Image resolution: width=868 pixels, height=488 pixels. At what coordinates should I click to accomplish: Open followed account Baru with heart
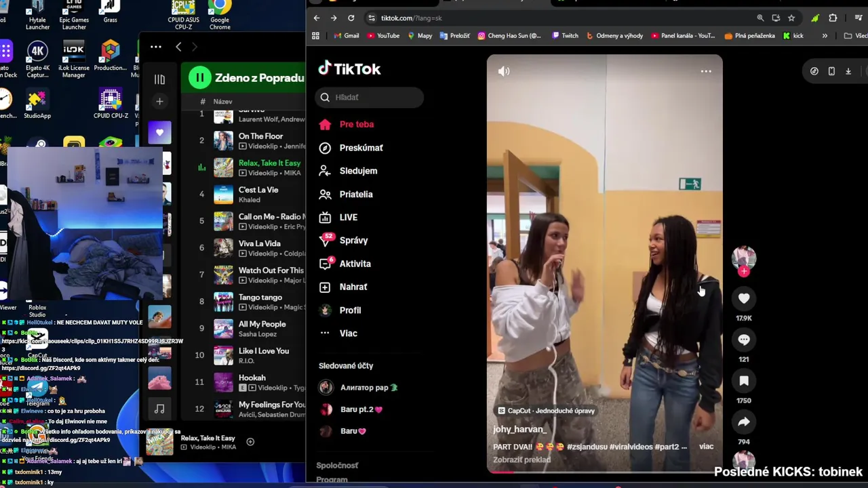pos(343,431)
